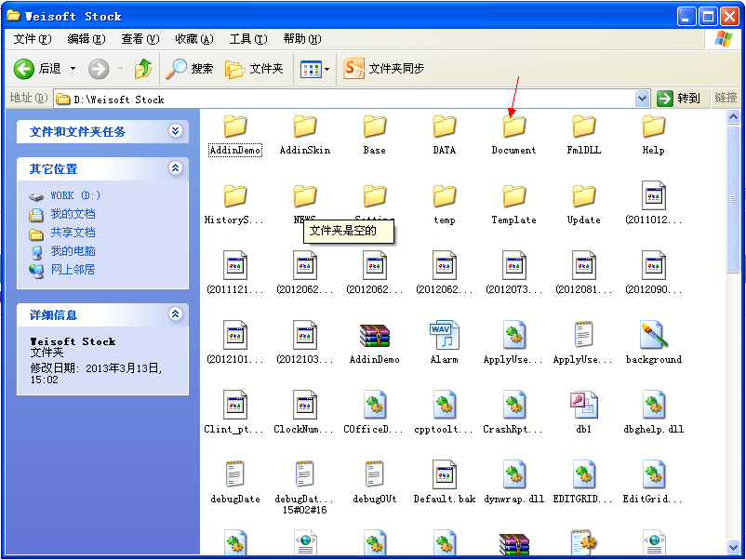This screenshot has height=560, width=746.
Task: Collapse the 详细信息 details panel
Action: coord(175,314)
